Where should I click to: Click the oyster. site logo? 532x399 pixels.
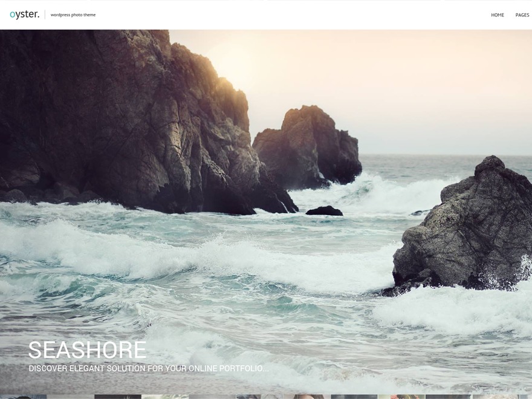[24, 15]
